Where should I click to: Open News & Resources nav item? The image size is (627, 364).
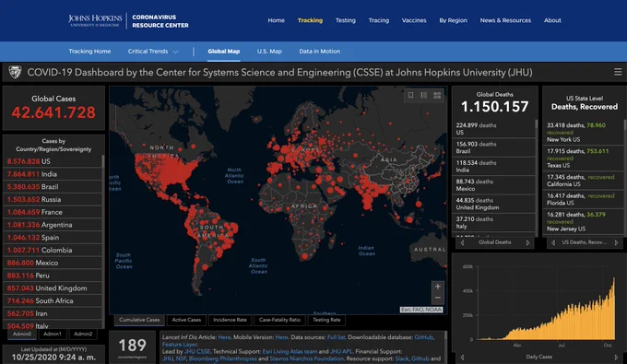[x=505, y=20]
